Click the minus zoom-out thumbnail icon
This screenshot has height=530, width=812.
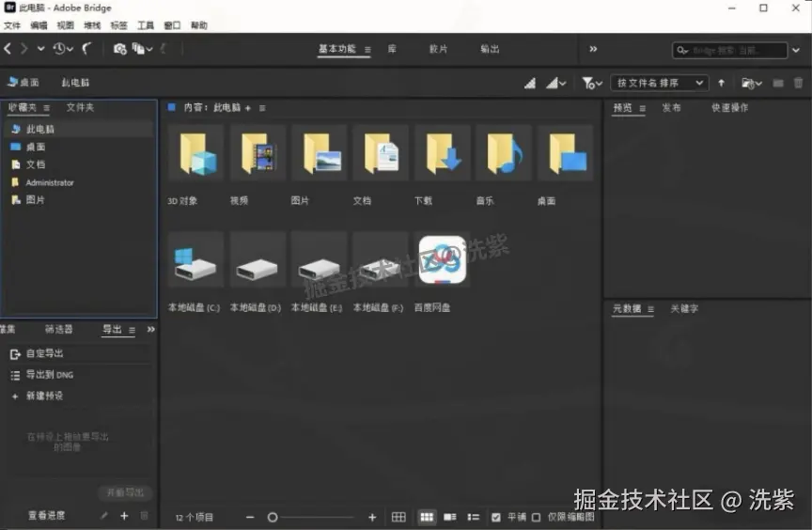point(250,517)
